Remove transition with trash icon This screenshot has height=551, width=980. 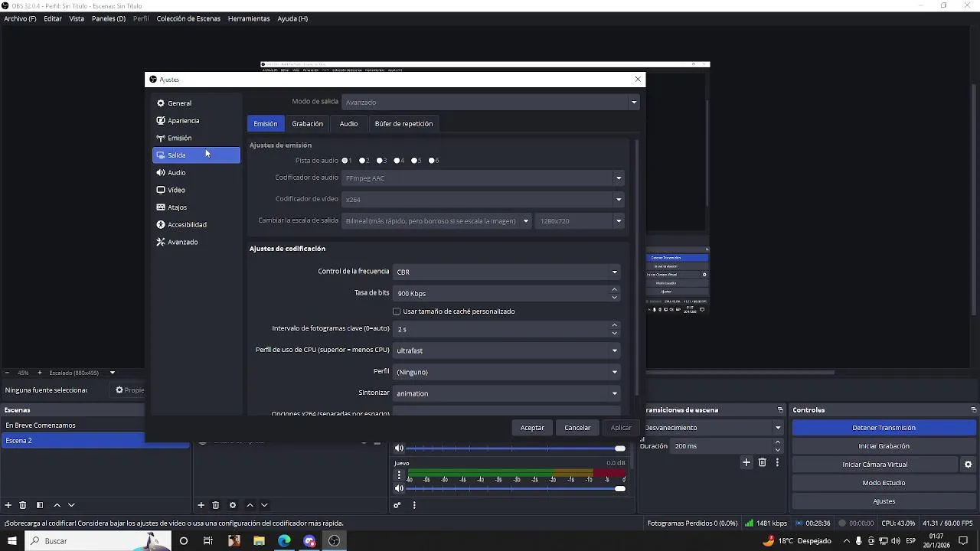point(762,462)
